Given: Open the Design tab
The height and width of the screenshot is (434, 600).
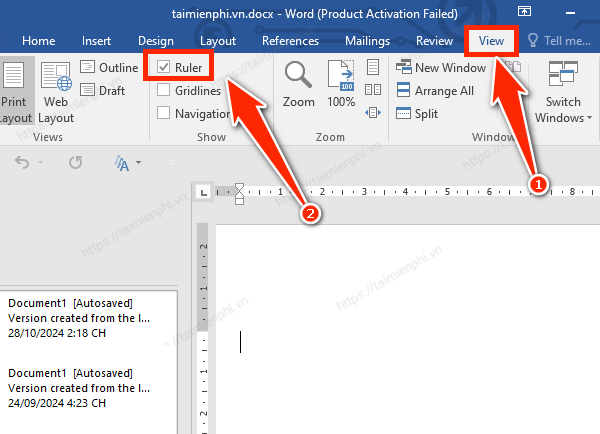Looking at the screenshot, I should click(156, 41).
